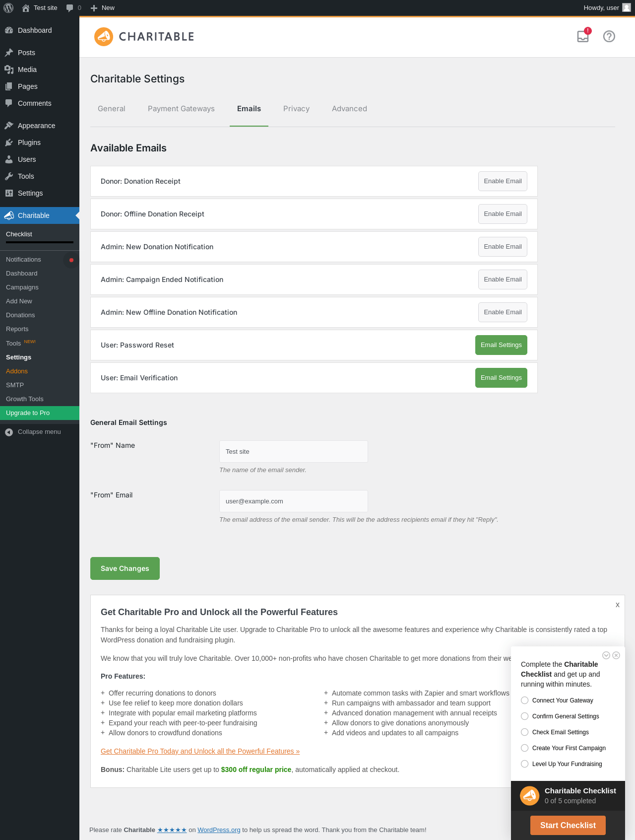
Task: Focus the From Email input field
Action: (294, 501)
